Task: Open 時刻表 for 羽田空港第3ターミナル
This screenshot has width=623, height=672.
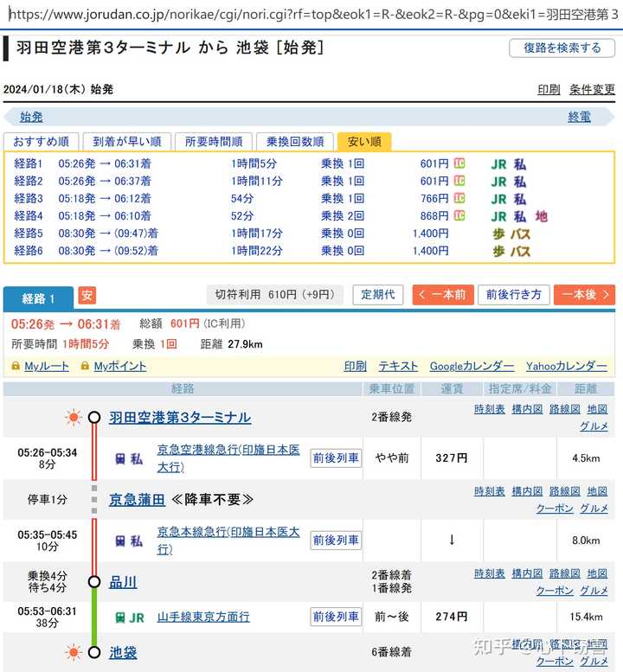Action: (x=489, y=409)
